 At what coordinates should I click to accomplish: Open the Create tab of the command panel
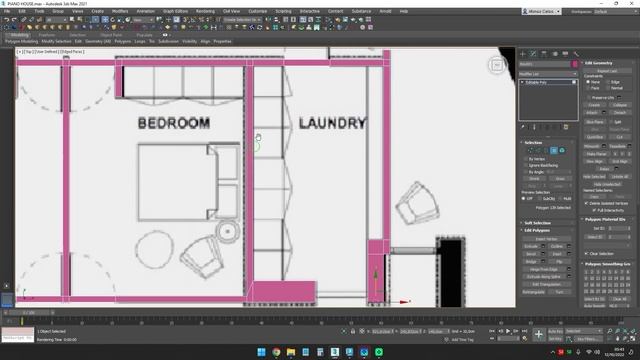[523, 54]
